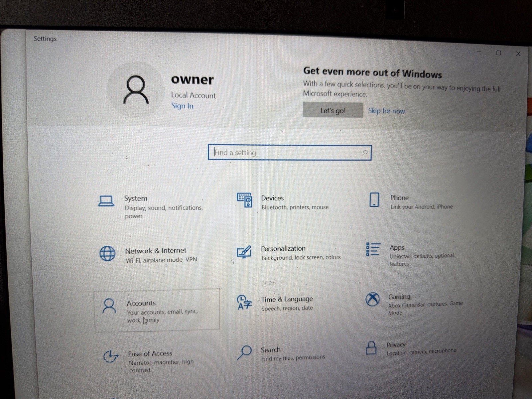Open the Phone settings title
Viewport: 532px width, 399px height.
[399, 198]
